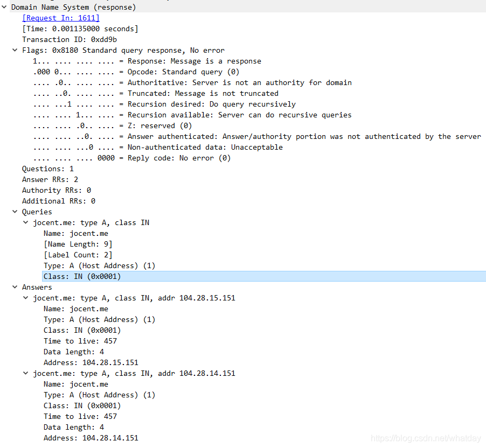Screen dimensions: 486x448
Task: Collapse the Queries section
Action: click(x=15, y=212)
